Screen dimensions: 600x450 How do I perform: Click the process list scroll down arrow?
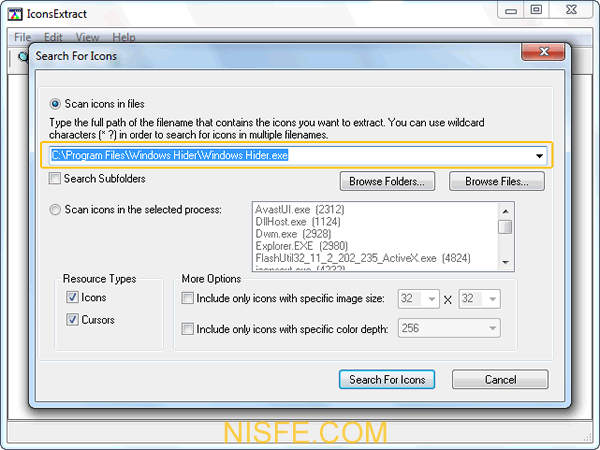click(x=505, y=262)
